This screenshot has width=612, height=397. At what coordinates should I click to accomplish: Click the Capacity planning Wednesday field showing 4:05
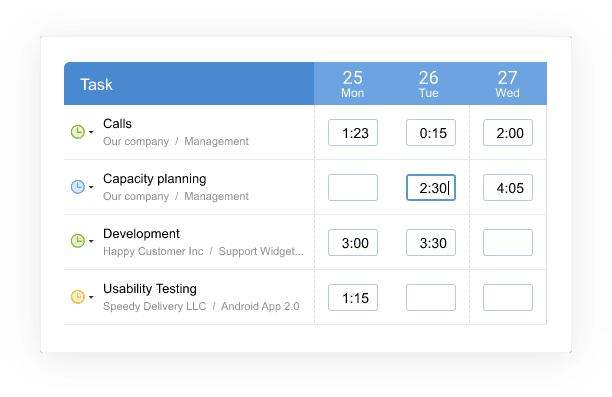pos(508,188)
